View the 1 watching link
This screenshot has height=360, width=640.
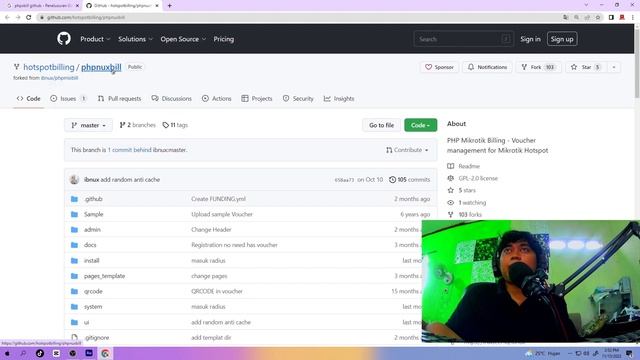[472, 202]
